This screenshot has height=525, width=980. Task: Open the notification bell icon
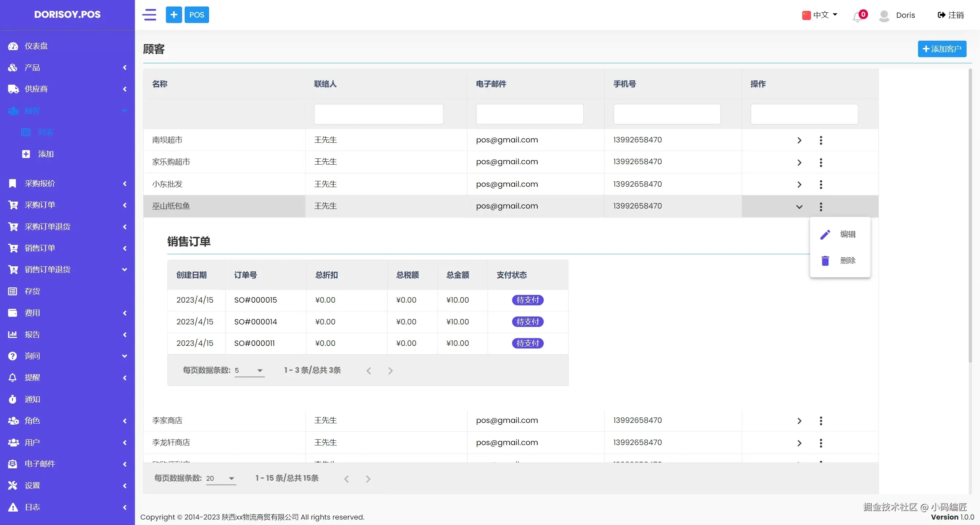857,16
